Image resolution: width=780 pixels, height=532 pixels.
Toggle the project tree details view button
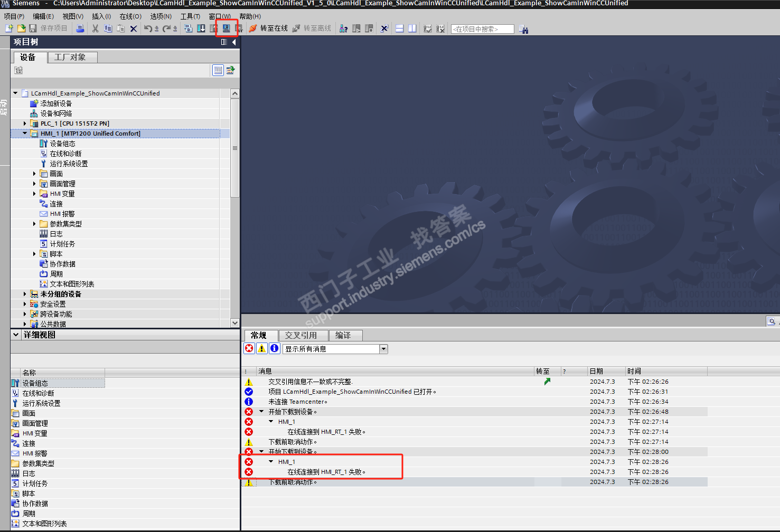click(x=218, y=70)
